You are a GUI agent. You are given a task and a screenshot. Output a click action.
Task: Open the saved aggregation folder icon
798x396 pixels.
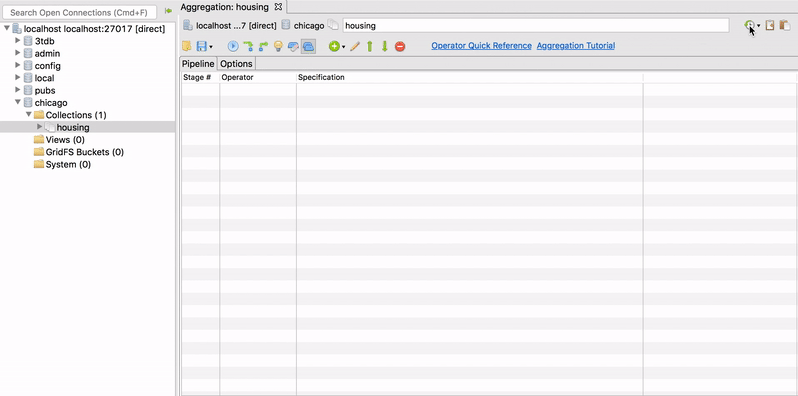click(187, 46)
